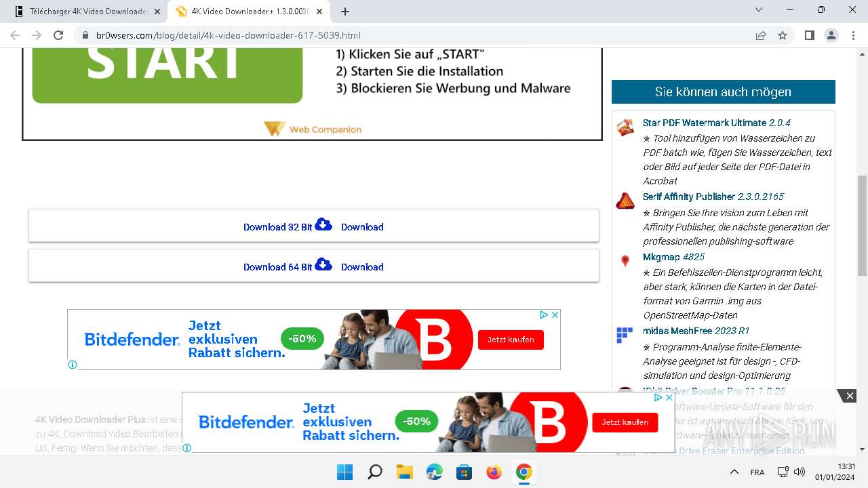
Task: Show hidden system tray icons
Action: 734,472
